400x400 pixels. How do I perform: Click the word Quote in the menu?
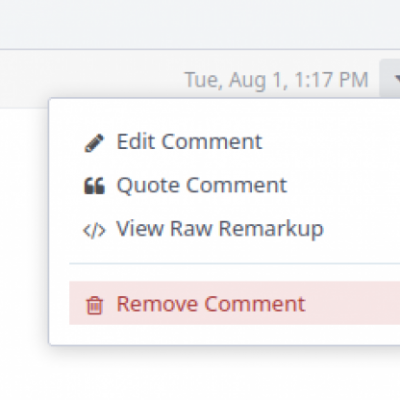tap(148, 185)
